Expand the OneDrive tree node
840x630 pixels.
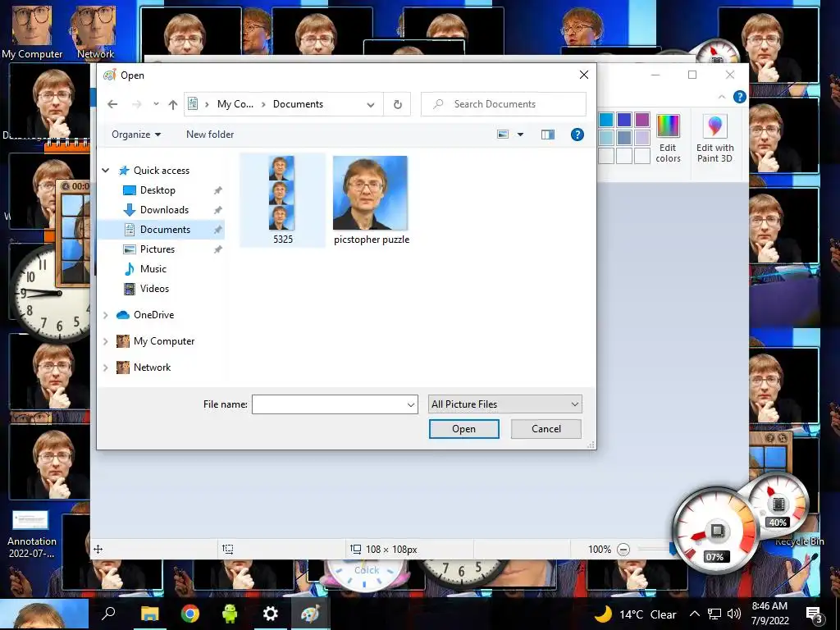click(106, 315)
